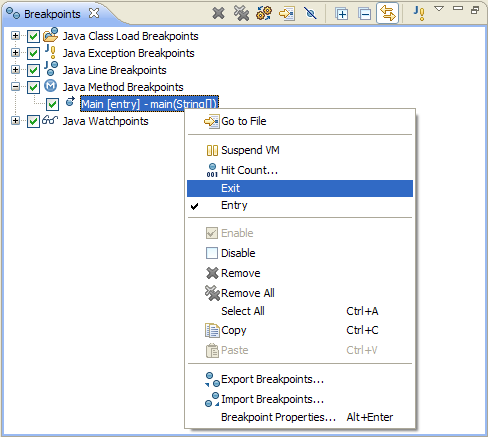Choose Suspend VM in context menu

[x=300, y=150]
